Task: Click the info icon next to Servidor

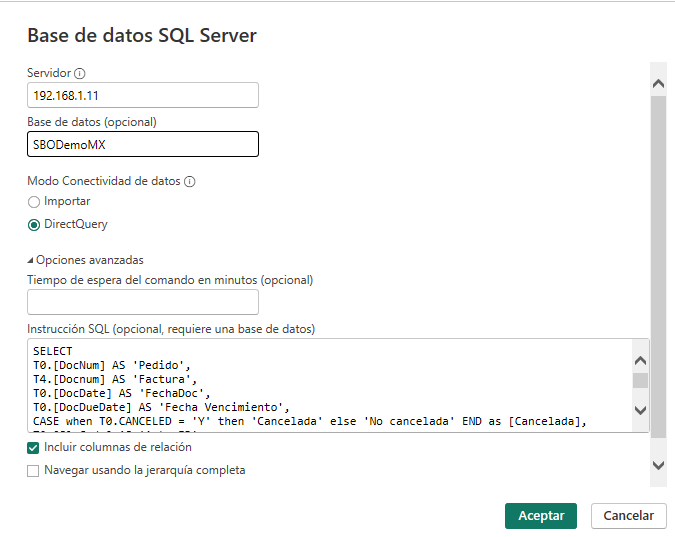Action: pos(80,73)
